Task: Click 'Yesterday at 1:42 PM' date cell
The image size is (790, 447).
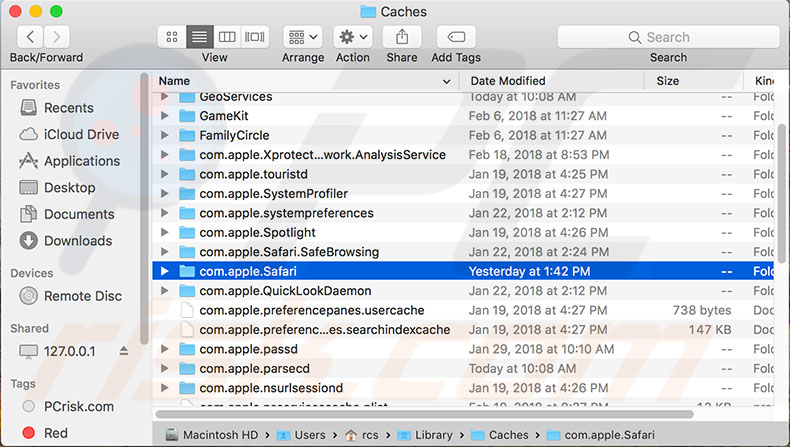Action: (530, 271)
